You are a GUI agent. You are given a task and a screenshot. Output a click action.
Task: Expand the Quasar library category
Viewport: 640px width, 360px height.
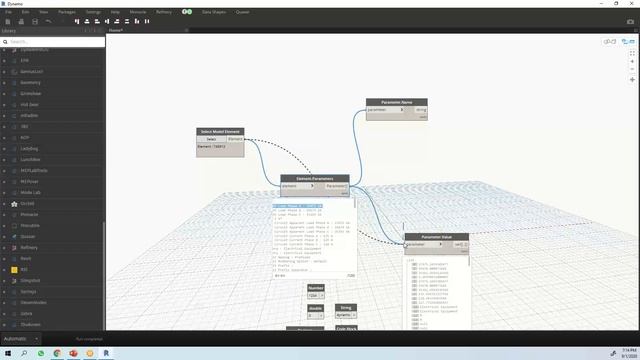tap(28, 237)
